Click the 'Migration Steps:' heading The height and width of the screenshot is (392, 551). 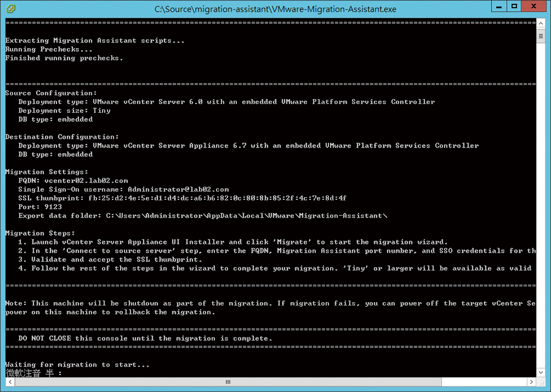40,233
